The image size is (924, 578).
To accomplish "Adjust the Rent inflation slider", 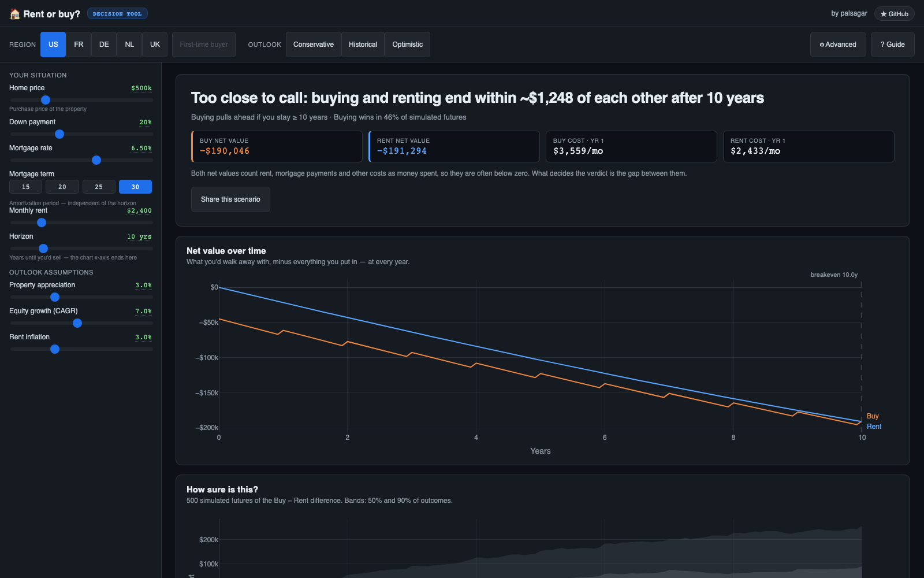I will (81, 349).
